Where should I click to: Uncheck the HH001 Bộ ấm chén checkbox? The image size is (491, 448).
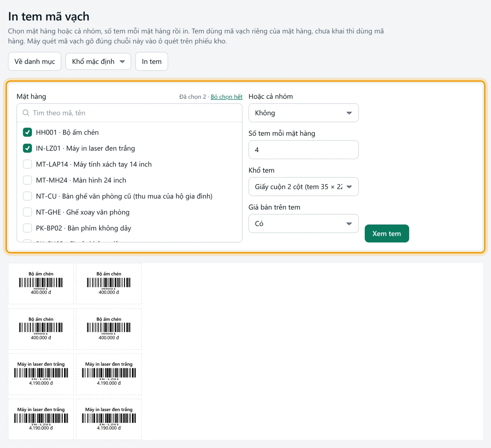(27, 132)
